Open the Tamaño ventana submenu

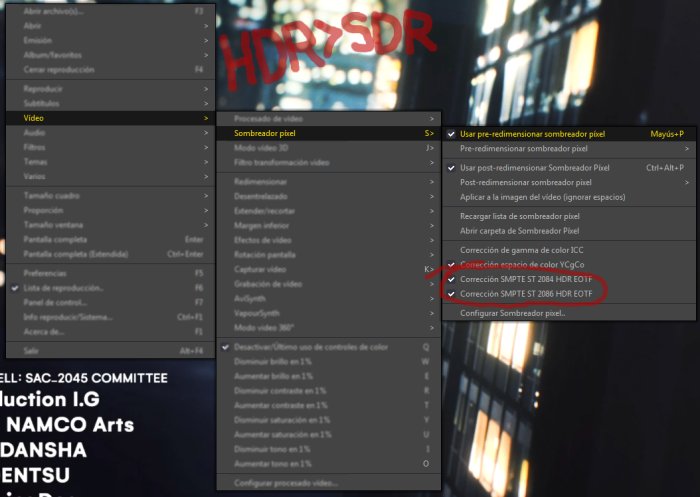(x=110, y=225)
